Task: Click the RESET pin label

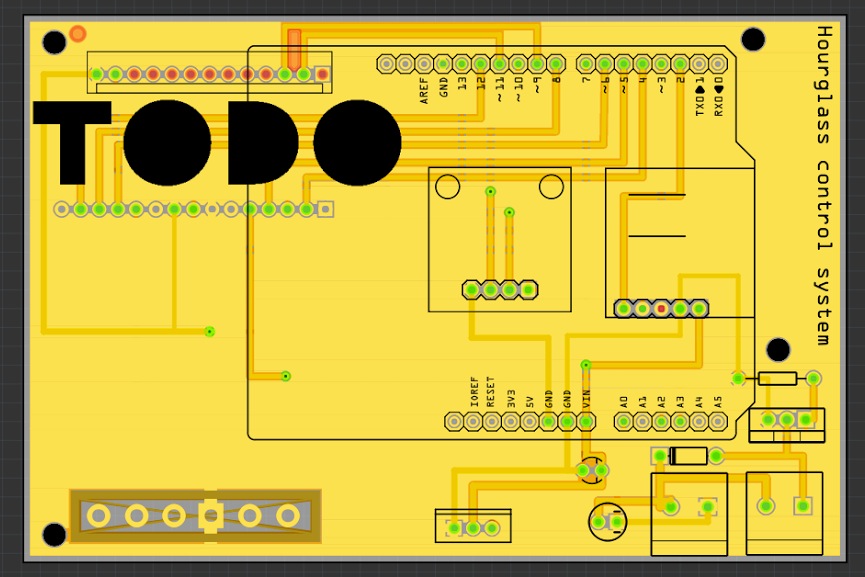Action: coord(490,392)
